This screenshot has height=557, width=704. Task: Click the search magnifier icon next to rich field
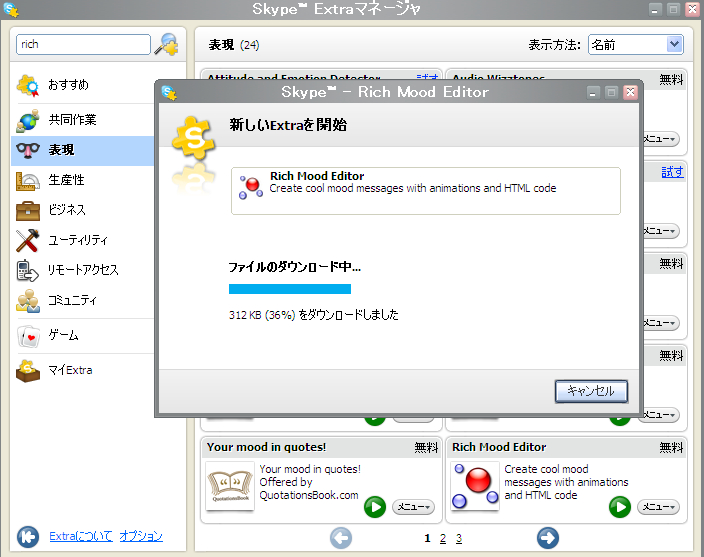click(x=167, y=44)
